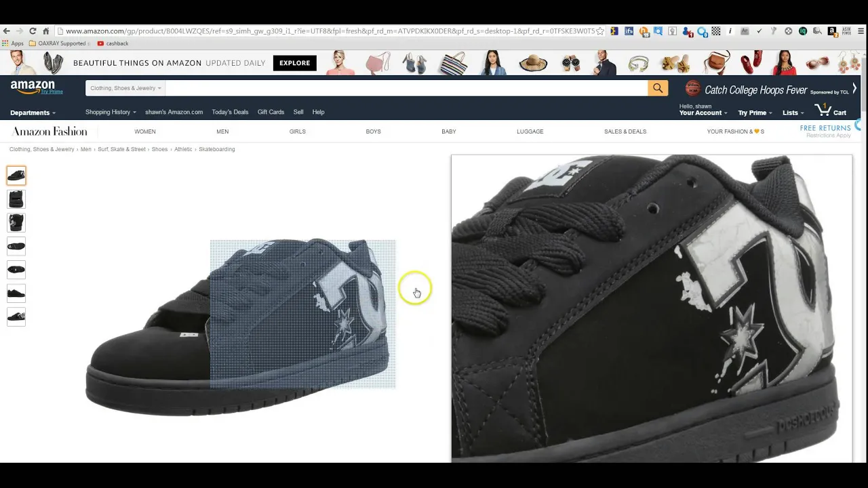Open 'Surf, Skate & Street' breadcrumb

(x=121, y=149)
